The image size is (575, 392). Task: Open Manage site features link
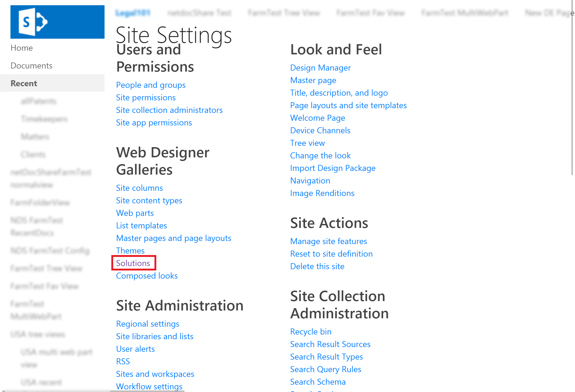329,241
